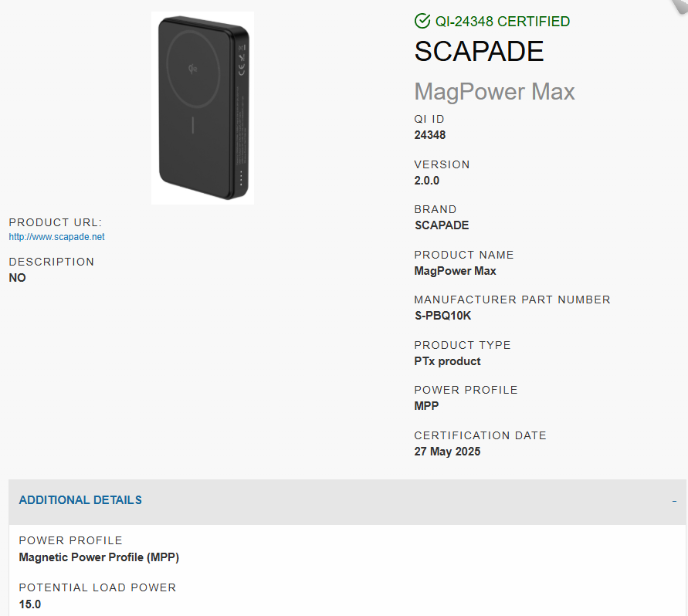Click the certification date 27 May 2025
Viewport: 688px width, 616px height.
[x=447, y=452]
